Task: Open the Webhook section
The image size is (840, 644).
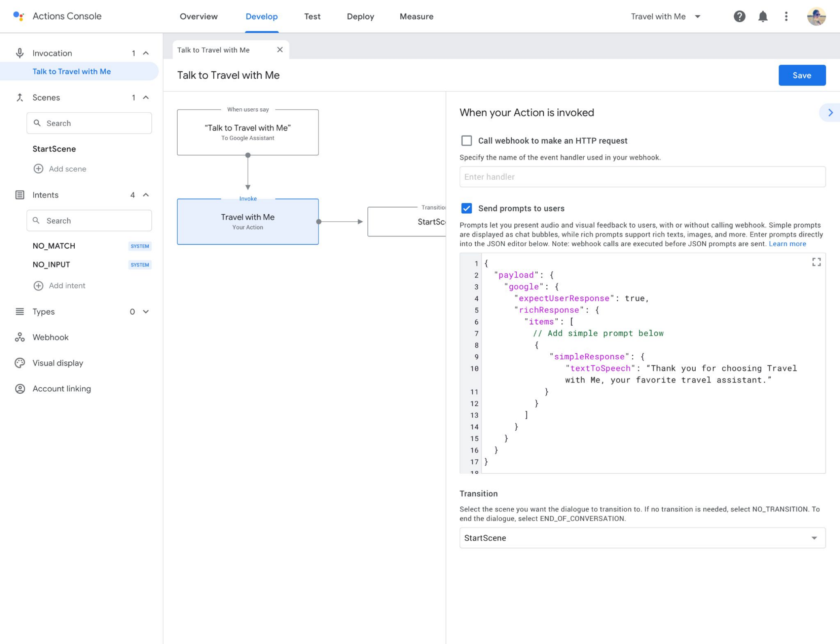Action: tap(50, 337)
